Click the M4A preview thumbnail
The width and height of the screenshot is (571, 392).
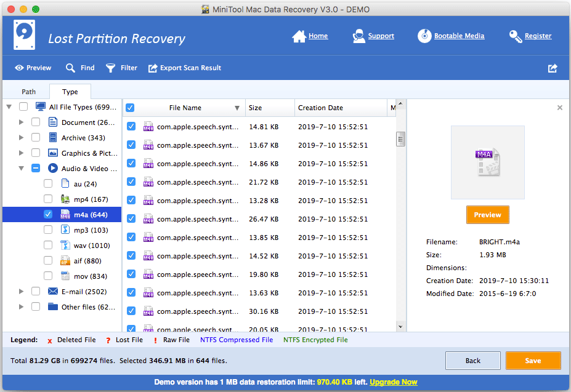[x=488, y=162]
